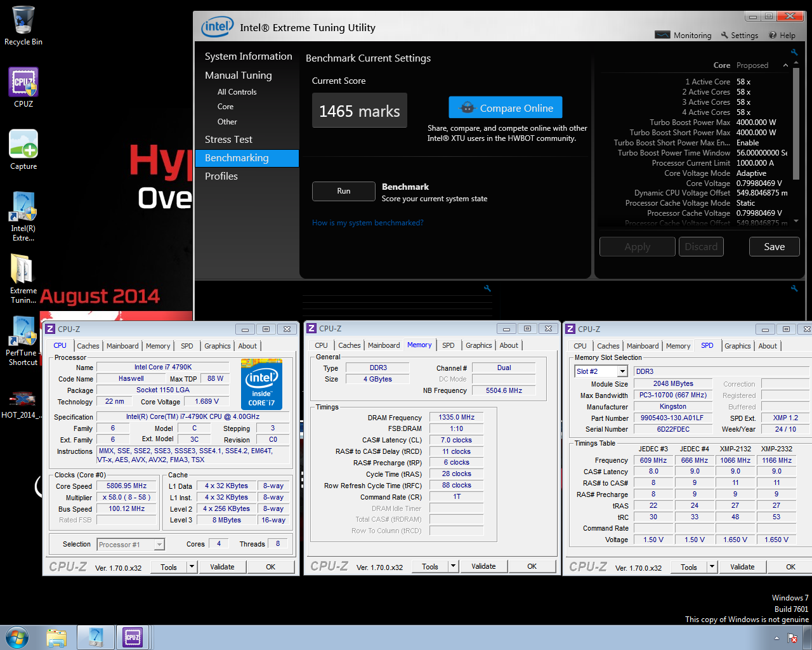
Task: Click Save in the XTU settings panel
Action: (x=775, y=247)
